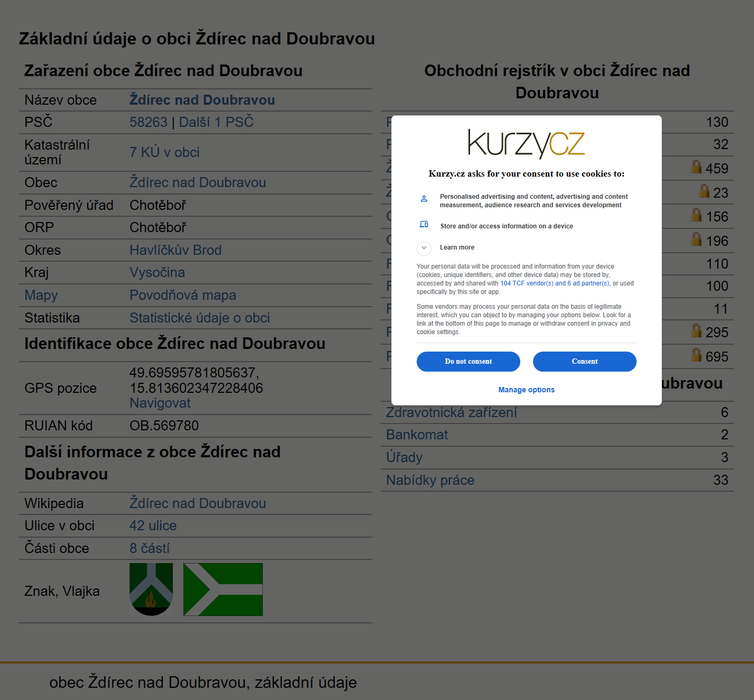Click count 110 in business register
The image size is (754, 700).
717,264
